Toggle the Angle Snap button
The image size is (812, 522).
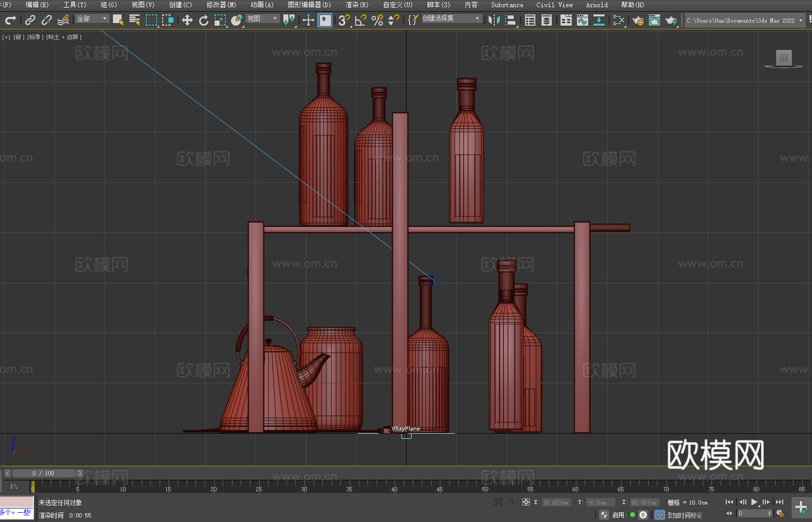point(361,20)
